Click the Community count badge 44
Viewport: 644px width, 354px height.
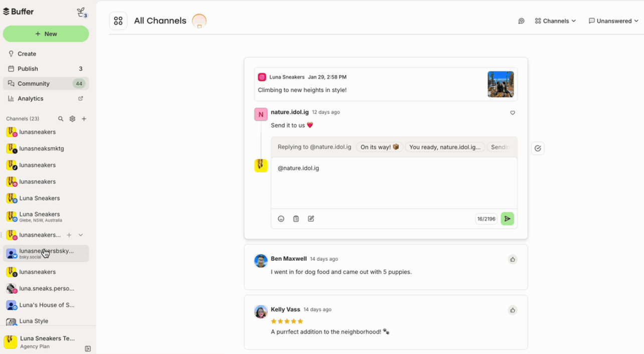click(79, 84)
